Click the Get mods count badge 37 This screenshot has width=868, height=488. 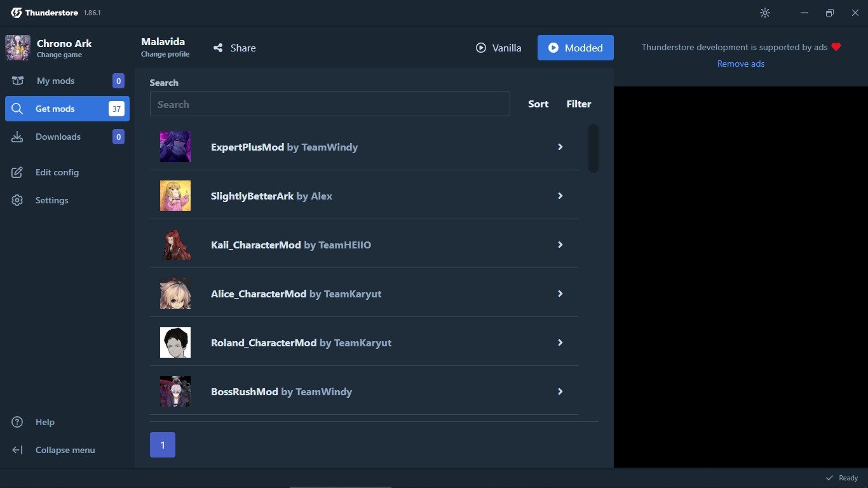pyautogui.click(x=116, y=109)
